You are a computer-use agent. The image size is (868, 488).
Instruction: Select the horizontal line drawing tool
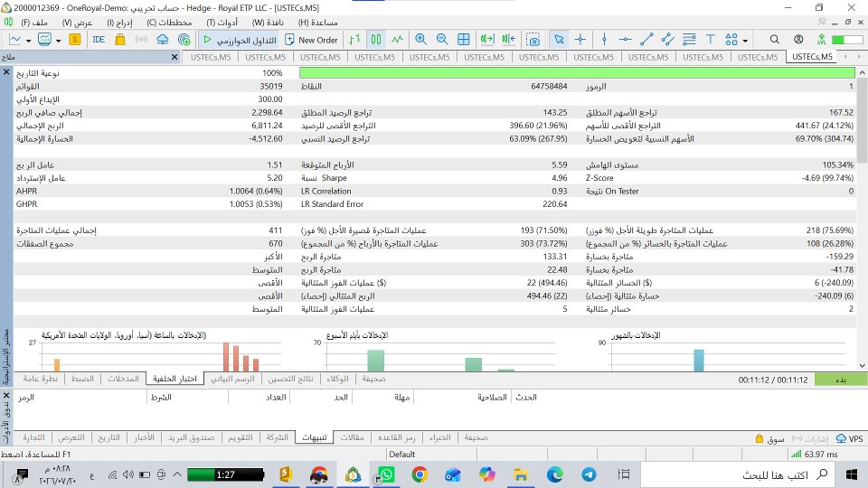pyautogui.click(x=625, y=39)
